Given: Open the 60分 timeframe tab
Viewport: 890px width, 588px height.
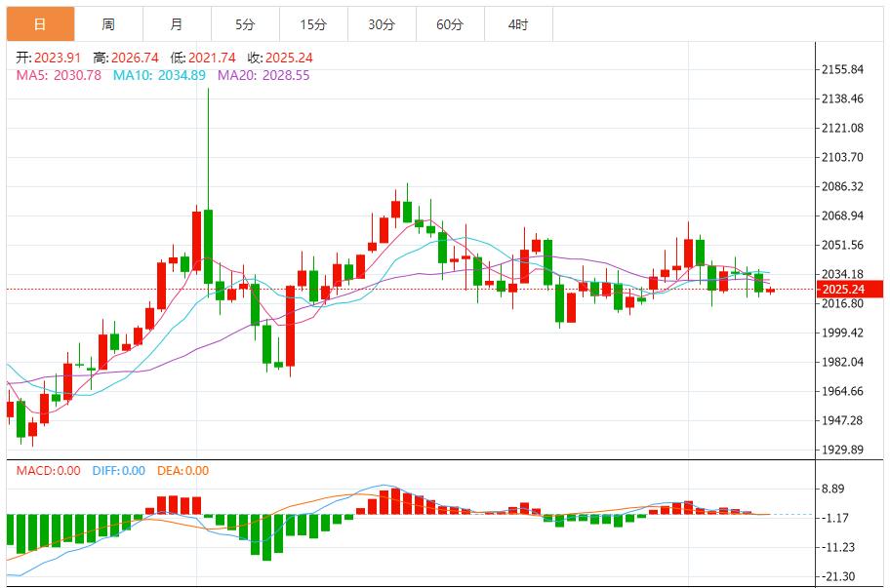Looking at the screenshot, I should coord(450,24).
